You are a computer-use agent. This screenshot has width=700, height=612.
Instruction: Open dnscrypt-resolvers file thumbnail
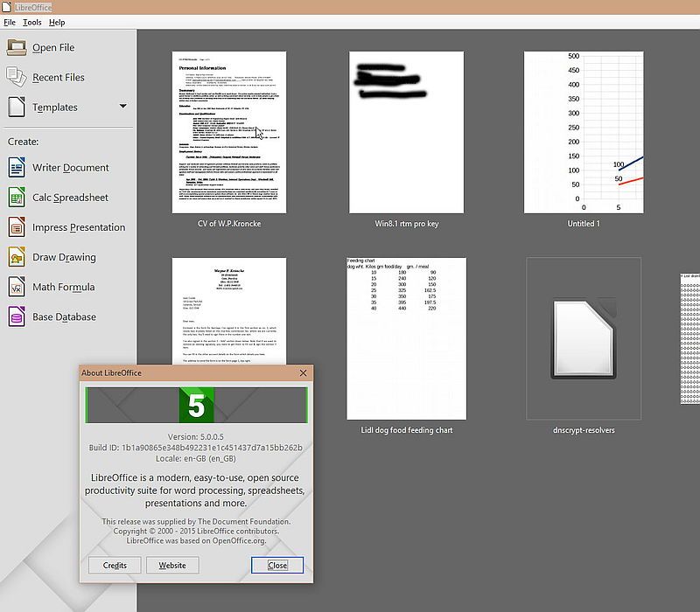[584, 338]
